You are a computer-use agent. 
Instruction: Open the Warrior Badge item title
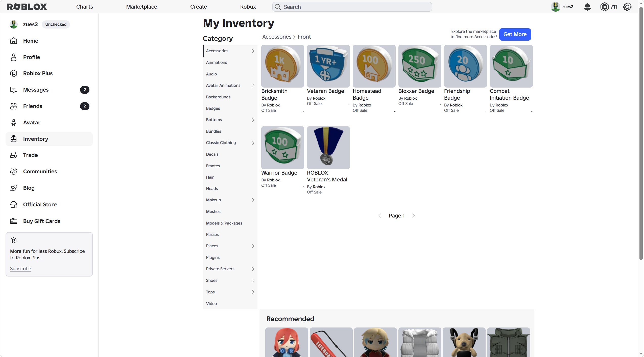point(279,173)
